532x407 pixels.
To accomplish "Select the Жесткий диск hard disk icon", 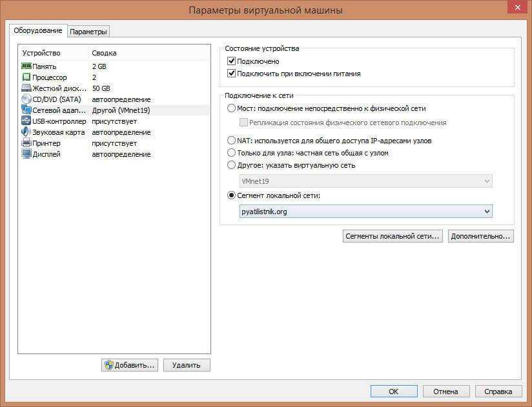I will pos(26,88).
